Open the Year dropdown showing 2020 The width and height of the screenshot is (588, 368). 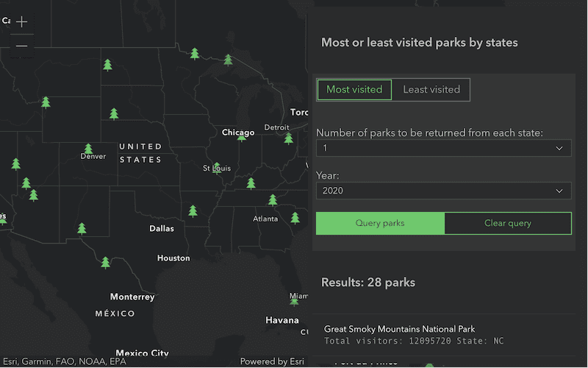443,191
